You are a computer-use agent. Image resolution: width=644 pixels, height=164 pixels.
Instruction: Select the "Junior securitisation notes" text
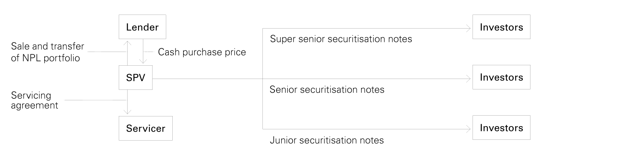pos(326,140)
